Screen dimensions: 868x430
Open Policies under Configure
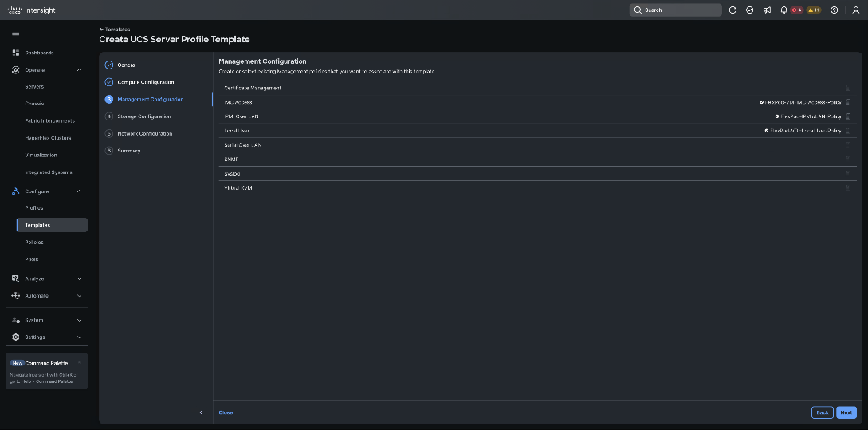click(34, 243)
